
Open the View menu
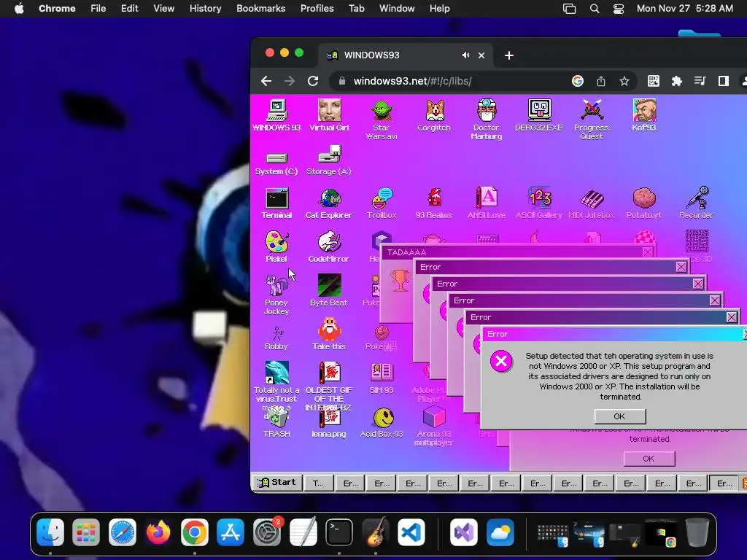click(164, 8)
